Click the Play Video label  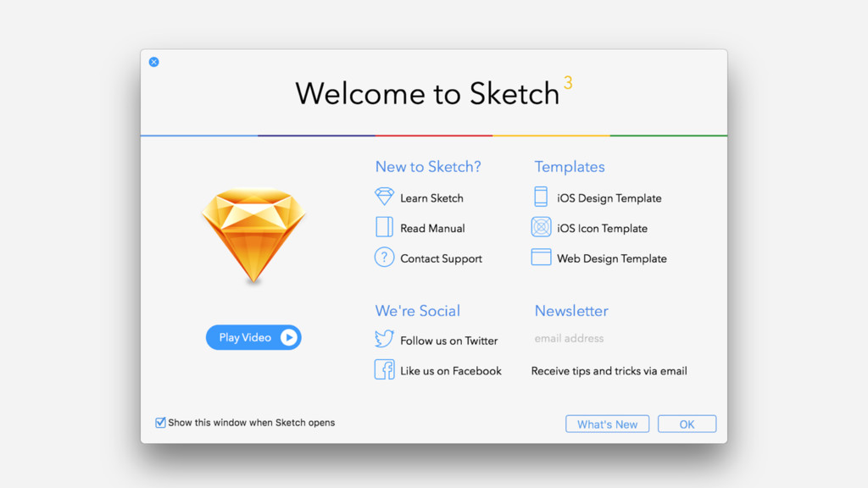(245, 337)
